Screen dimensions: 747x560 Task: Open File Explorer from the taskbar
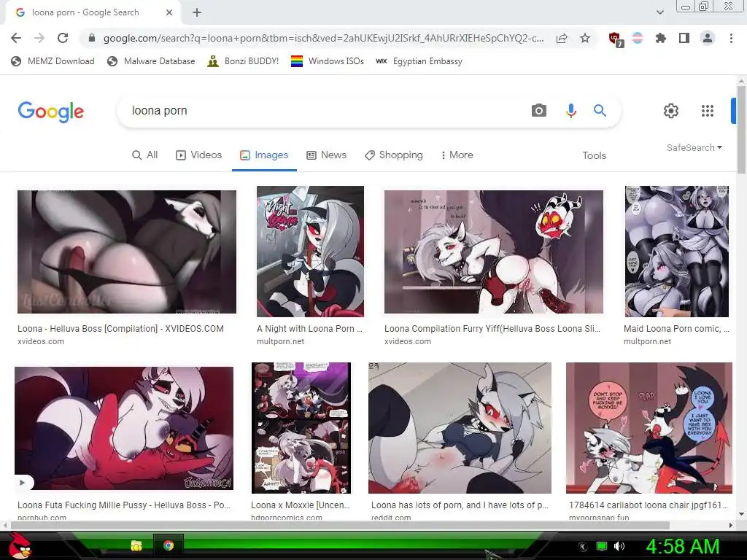(x=136, y=545)
